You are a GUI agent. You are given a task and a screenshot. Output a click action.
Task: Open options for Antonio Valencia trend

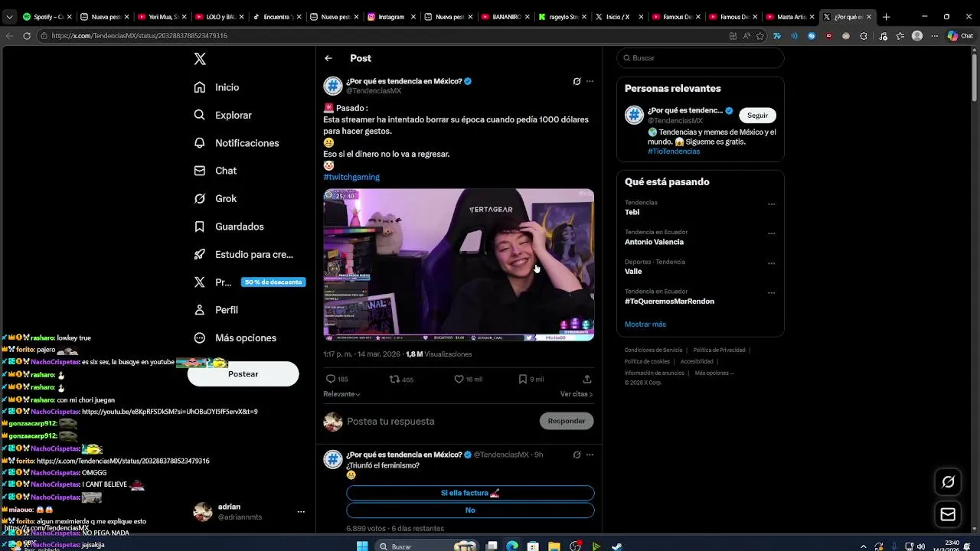(x=771, y=233)
